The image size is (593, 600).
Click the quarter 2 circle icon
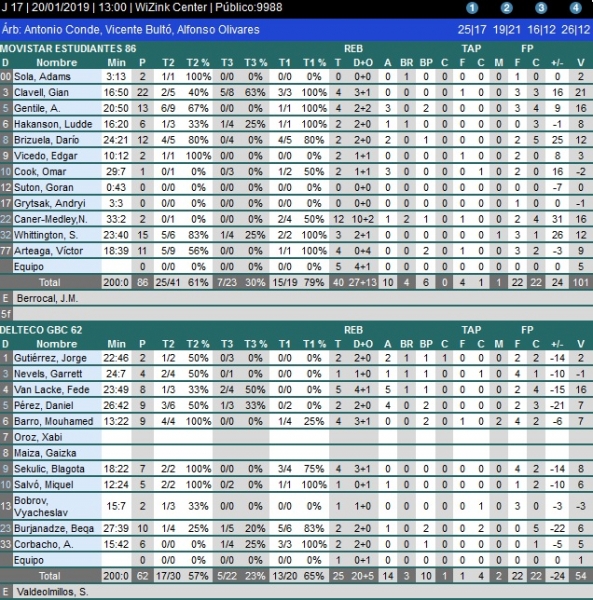[506, 8]
